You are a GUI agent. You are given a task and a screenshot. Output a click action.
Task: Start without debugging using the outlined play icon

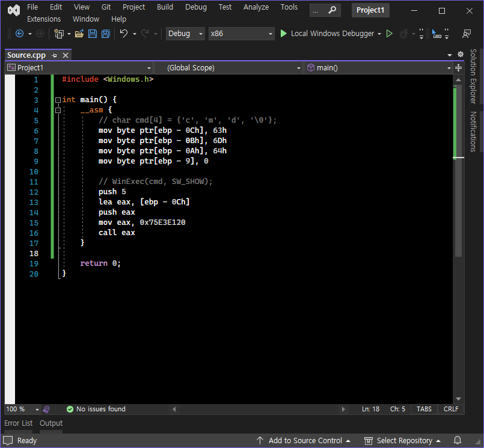(390, 33)
